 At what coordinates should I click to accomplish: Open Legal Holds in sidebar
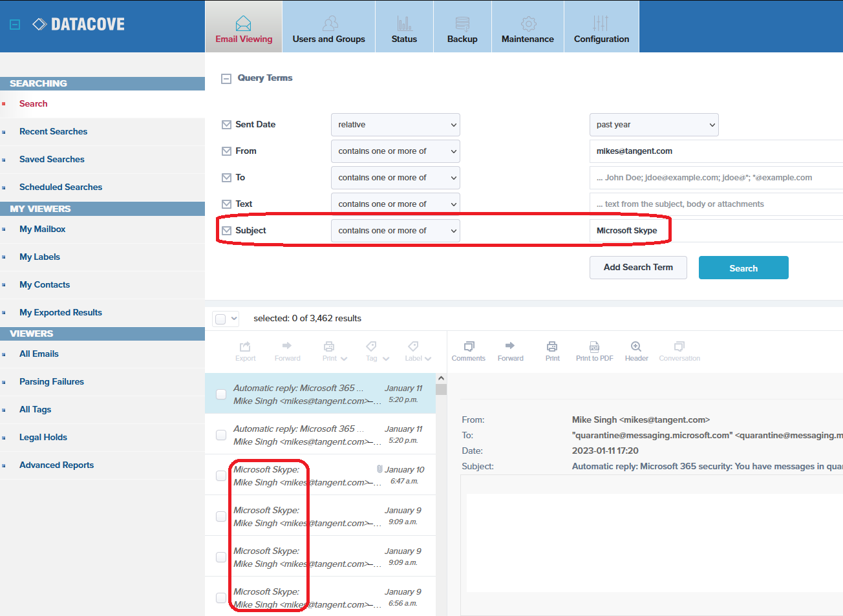coord(43,438)
